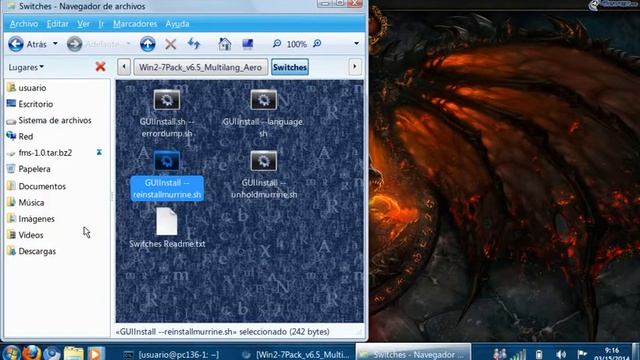Screen dimensions: 640x360
Task: Zoom in the folder view
Action: 317,43
